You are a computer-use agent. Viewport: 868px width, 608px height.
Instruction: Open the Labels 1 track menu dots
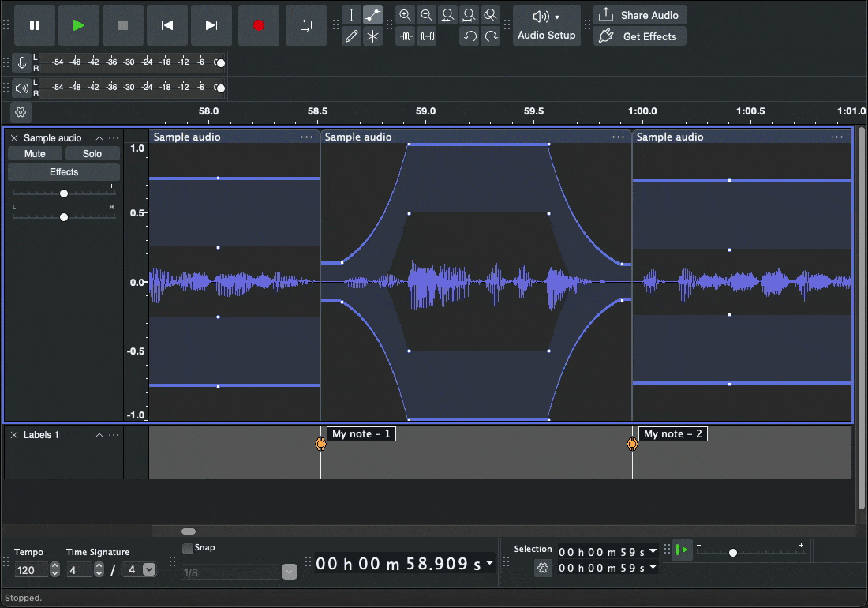(x=114, y=435)
